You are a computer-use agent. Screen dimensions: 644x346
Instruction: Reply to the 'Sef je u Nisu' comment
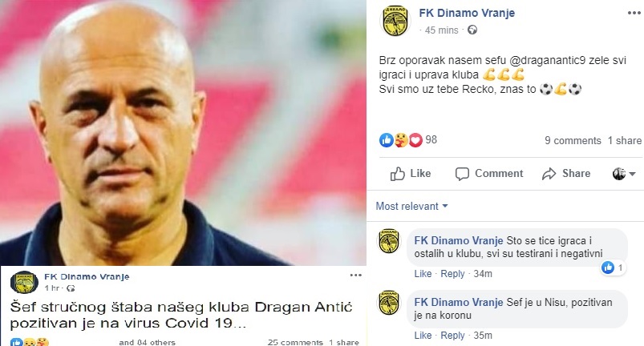(x=452, y=336)
